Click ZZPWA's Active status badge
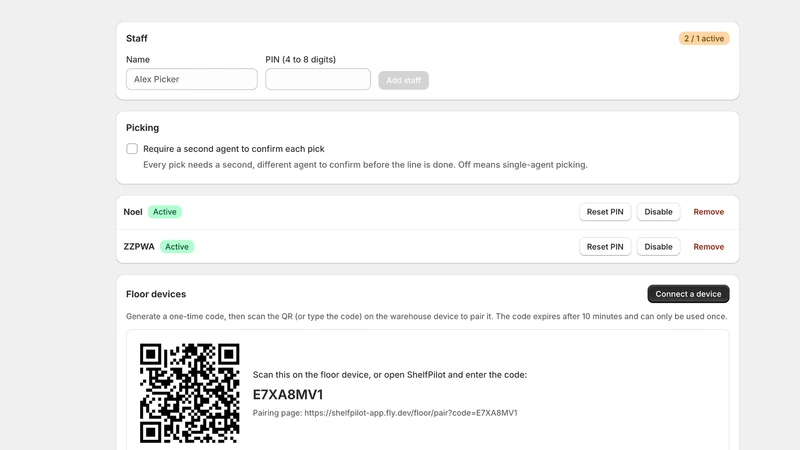This screenshot has height=450, width=800. 177,246
